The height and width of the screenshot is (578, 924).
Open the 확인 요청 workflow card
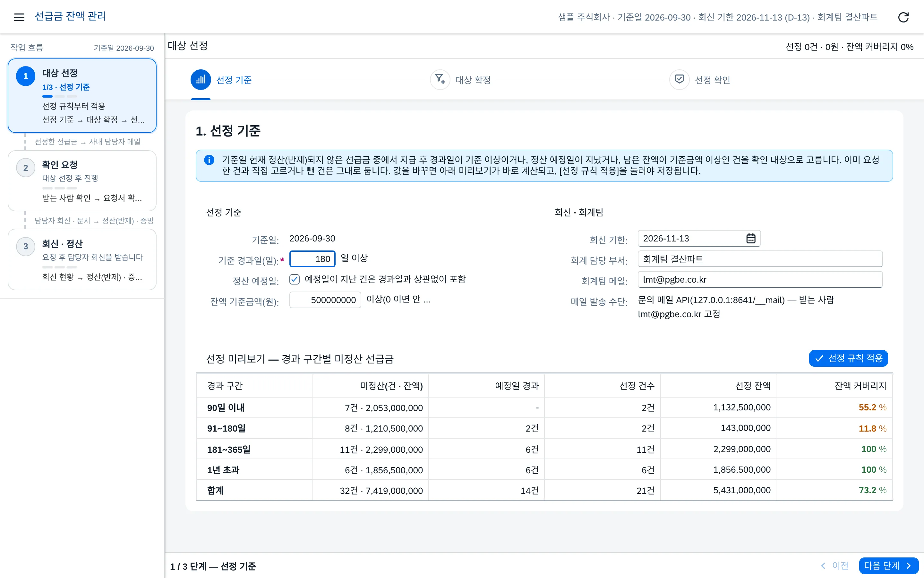(82, 180)
